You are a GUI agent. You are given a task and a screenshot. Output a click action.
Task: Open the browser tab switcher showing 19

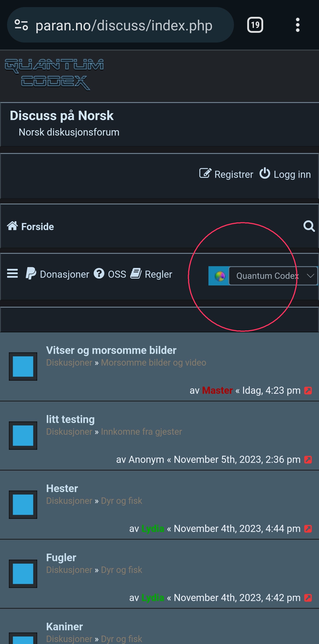click(255, 25)
